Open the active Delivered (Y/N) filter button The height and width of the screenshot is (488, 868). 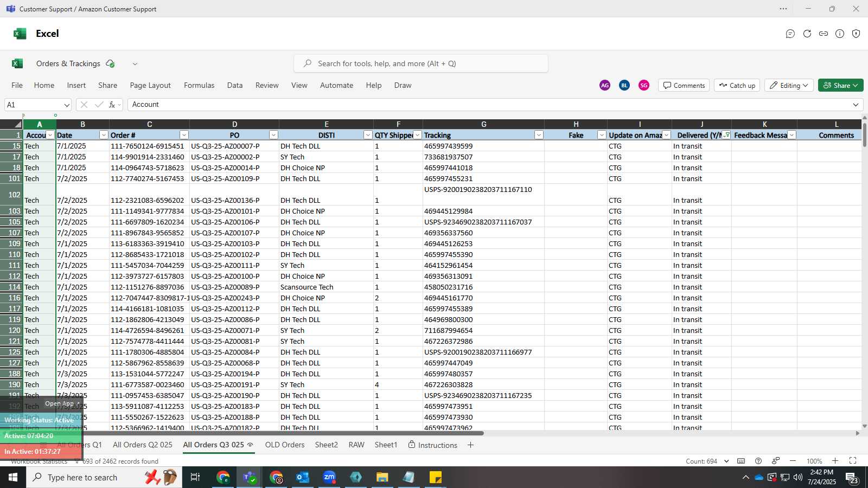click(726, 135)
